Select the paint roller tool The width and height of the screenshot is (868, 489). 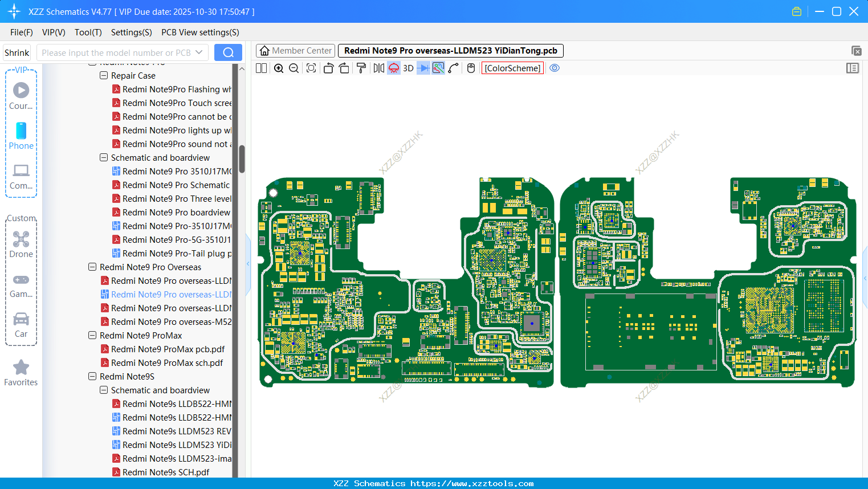[x=361, y=68]
